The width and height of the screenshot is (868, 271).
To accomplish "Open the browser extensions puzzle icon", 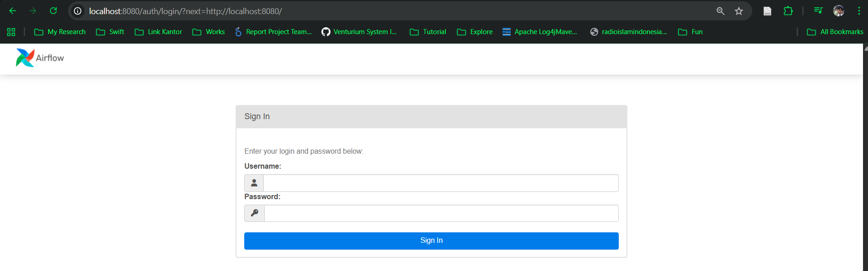I will 788,11.
